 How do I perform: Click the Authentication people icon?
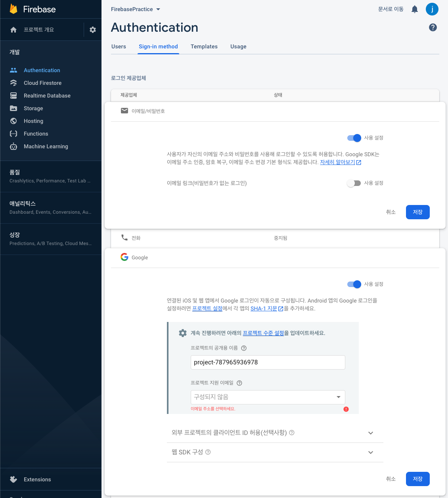pos(13,70)
